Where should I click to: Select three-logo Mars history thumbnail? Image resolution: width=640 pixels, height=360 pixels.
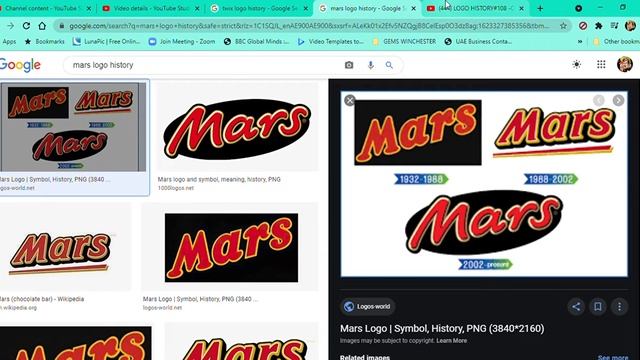click(x=73, y=127)
